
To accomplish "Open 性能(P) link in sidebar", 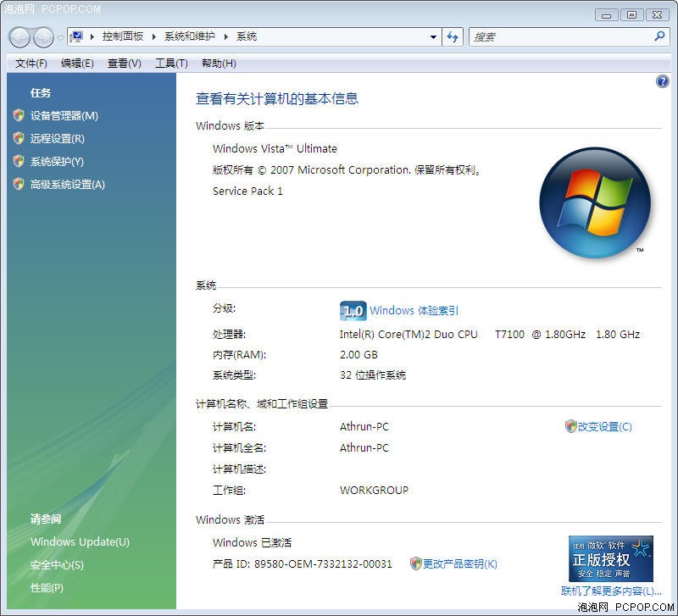I will 47,588.
